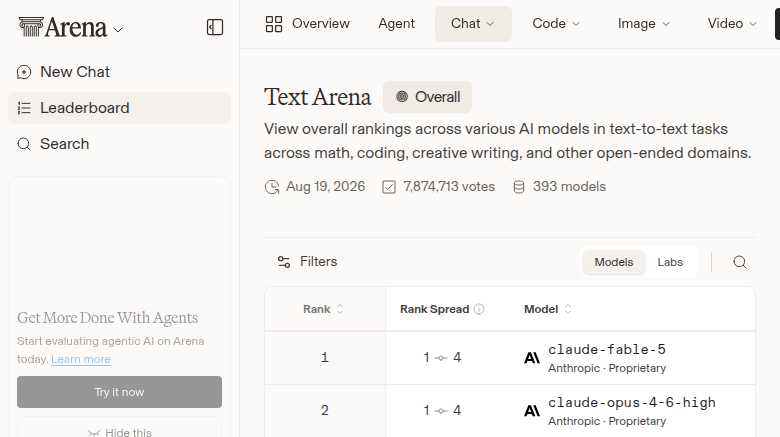Click the Overall category badge
The width and height of the screenshot is (780, 437).
[x=427, y=97]
